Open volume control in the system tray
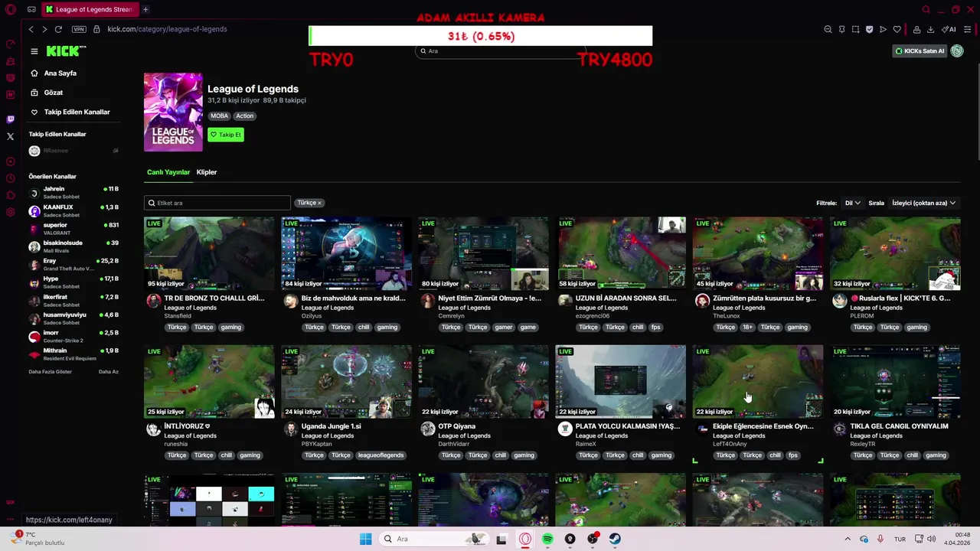Image resolution: width=980 pixels, height=551 pixels. (932, 539)
